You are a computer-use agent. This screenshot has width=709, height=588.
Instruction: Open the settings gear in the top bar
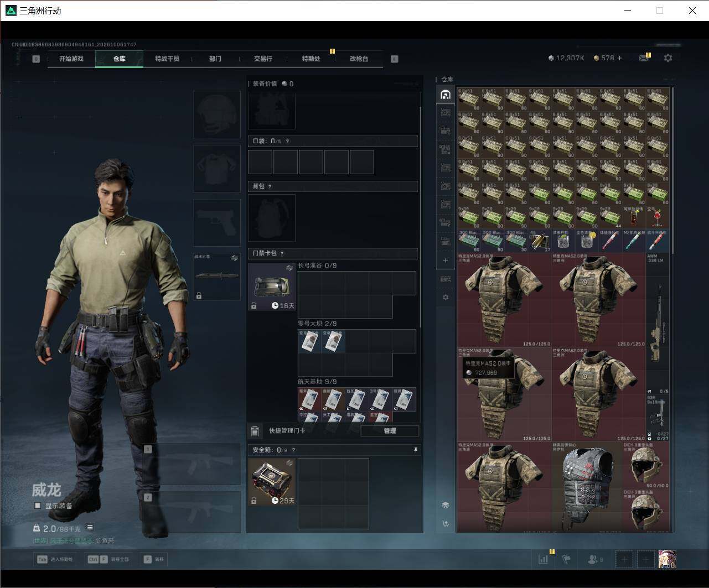click(x=668, y=58)
